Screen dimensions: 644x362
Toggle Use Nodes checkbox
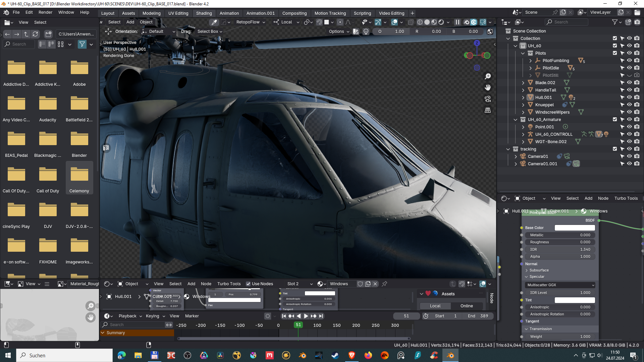point(248,284)
